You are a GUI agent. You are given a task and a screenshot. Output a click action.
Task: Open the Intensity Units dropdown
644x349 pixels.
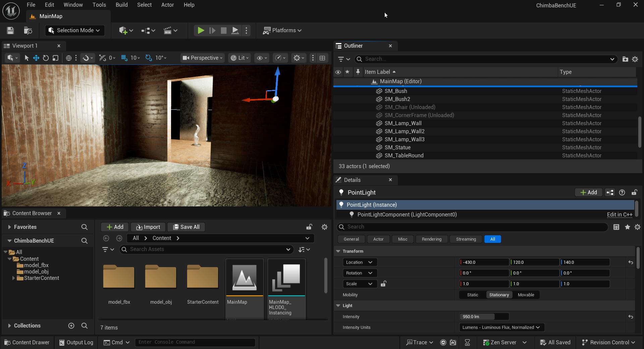(501, 328)
